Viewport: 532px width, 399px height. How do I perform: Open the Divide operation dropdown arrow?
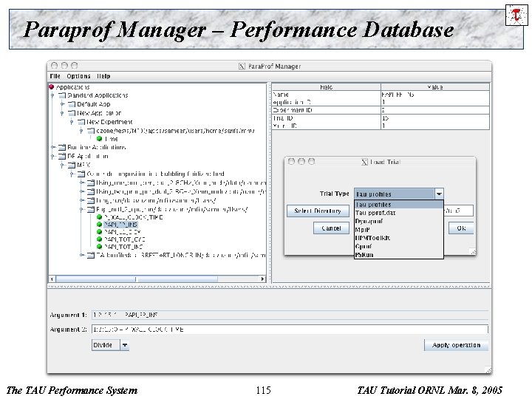tap(125, 345)
